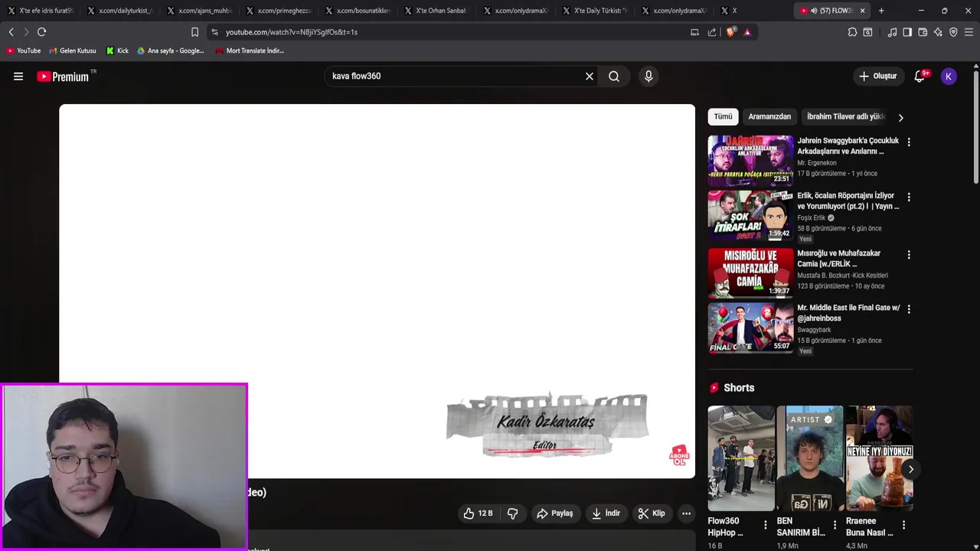
Task: Click the İndir download button
Action: [606, 514]
